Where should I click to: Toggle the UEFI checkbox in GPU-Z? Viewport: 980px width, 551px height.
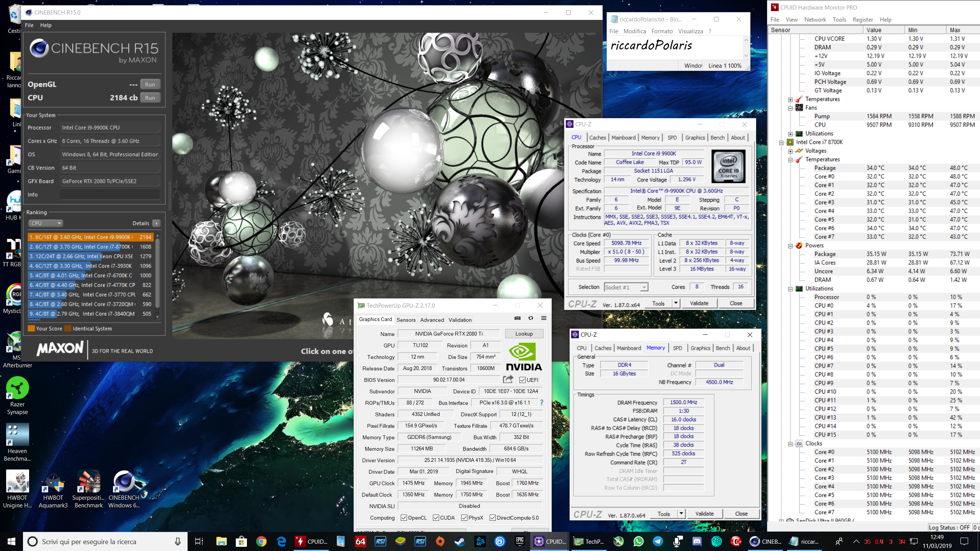pyautogui.click(x=523, y=380)
